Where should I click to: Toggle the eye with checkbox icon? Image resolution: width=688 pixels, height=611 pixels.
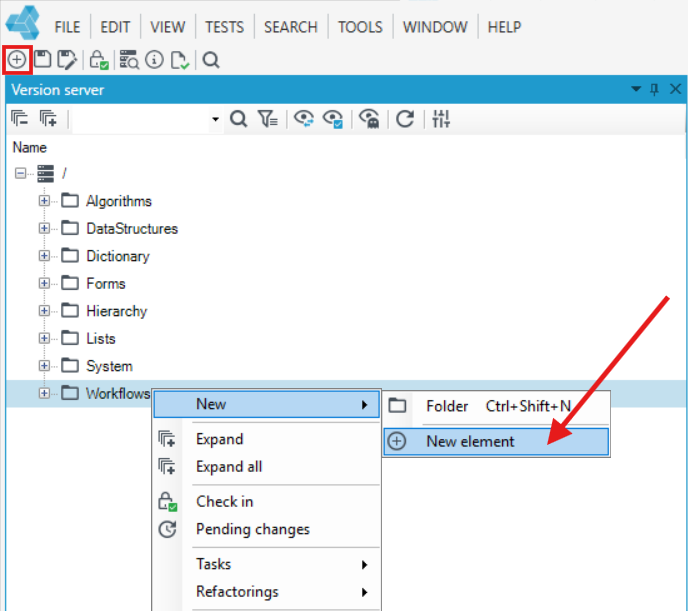333,119
